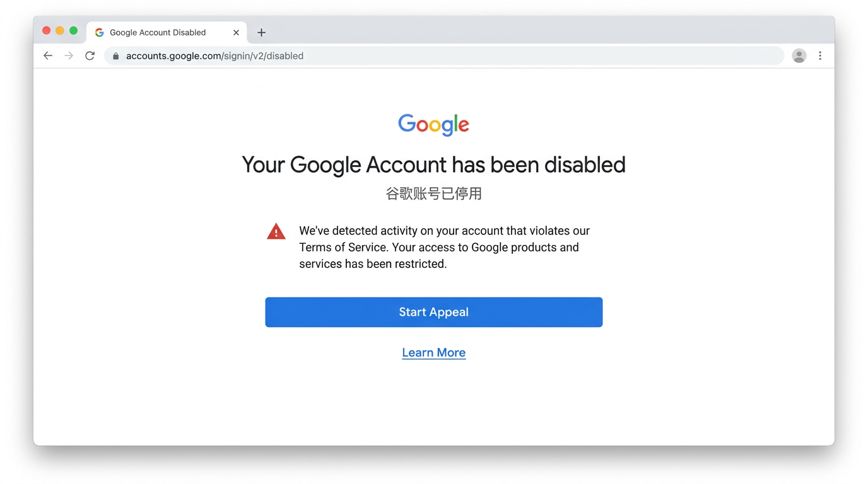Screen dimensions: 868x484
Task: Click the yellow minimize traffic light
Action: point(59,30)
